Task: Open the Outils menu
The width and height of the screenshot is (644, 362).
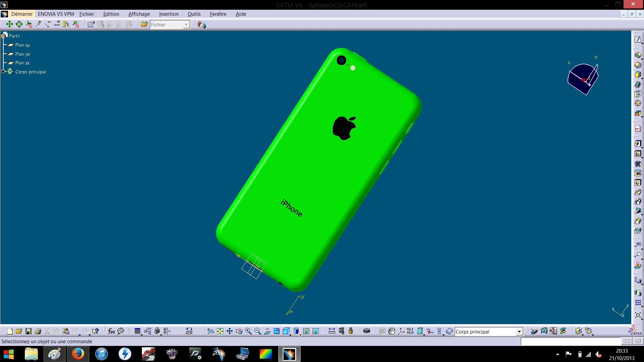Action: [194, 14]
